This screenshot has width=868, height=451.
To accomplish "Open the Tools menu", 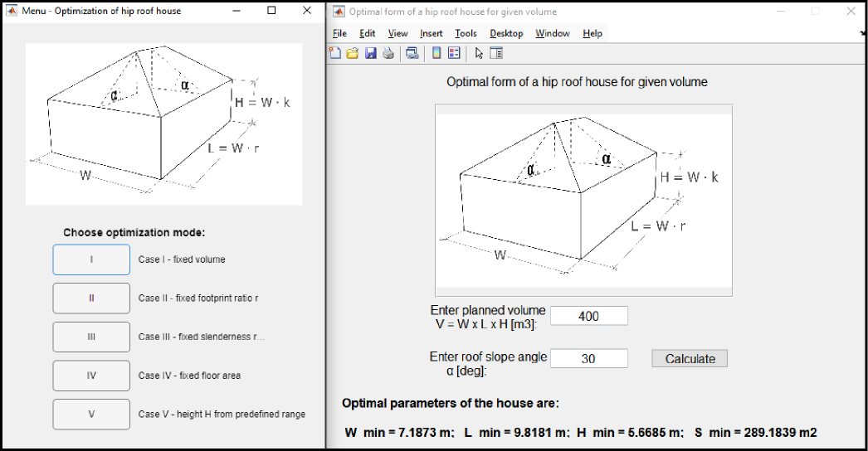I will [466, 33].
